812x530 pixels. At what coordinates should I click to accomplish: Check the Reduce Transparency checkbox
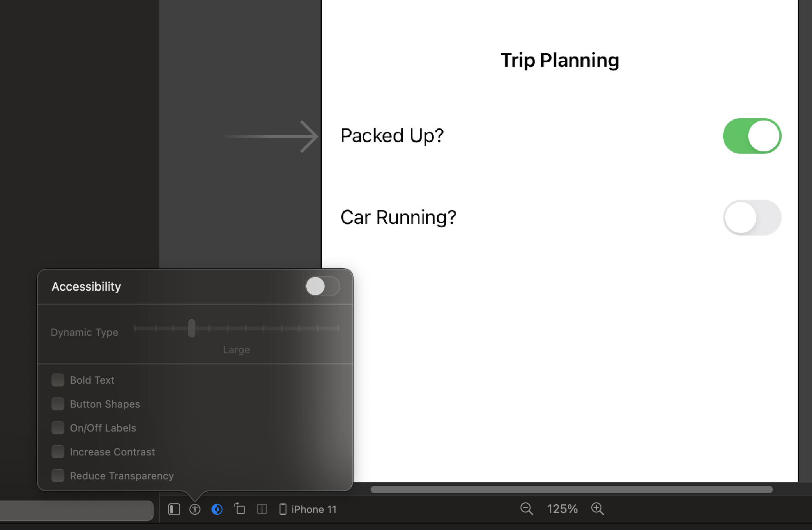(x=58, y=476)
